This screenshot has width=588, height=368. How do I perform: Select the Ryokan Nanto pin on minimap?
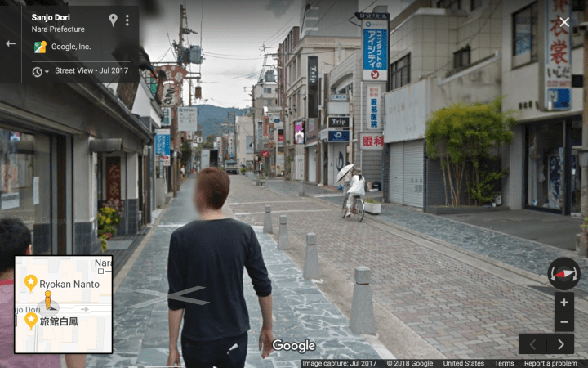coord(30,283)
